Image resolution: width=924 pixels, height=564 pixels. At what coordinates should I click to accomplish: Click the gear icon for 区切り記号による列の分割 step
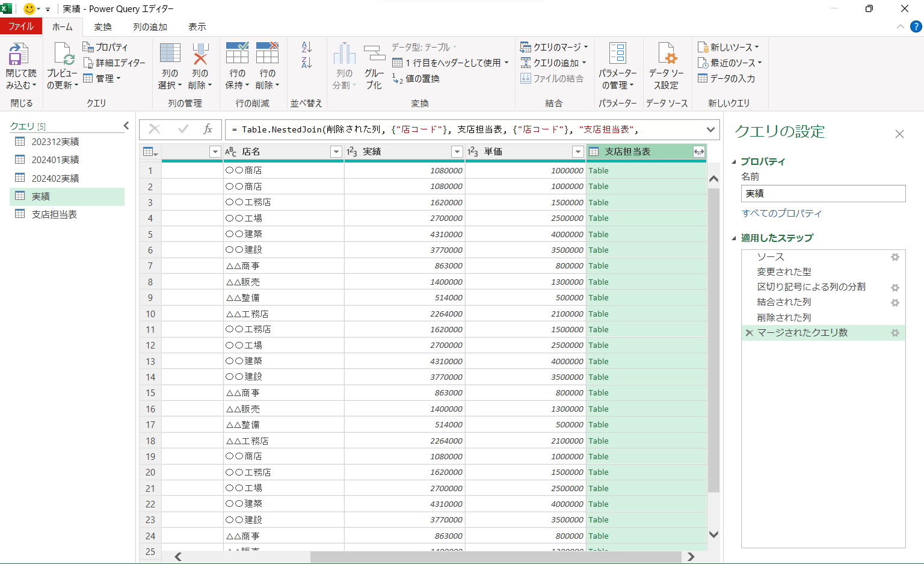click(895, 288)
